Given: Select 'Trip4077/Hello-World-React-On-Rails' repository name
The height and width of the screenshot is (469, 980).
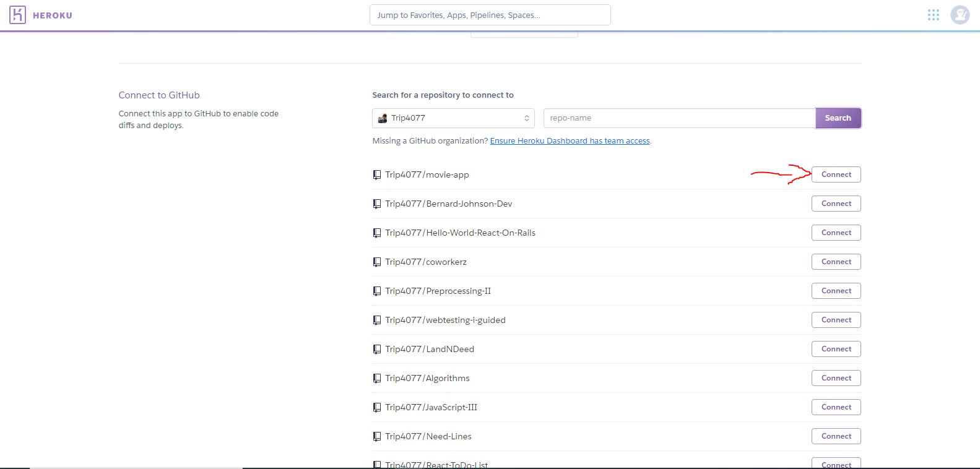Looking at the screenshot, I should (460, 233).
